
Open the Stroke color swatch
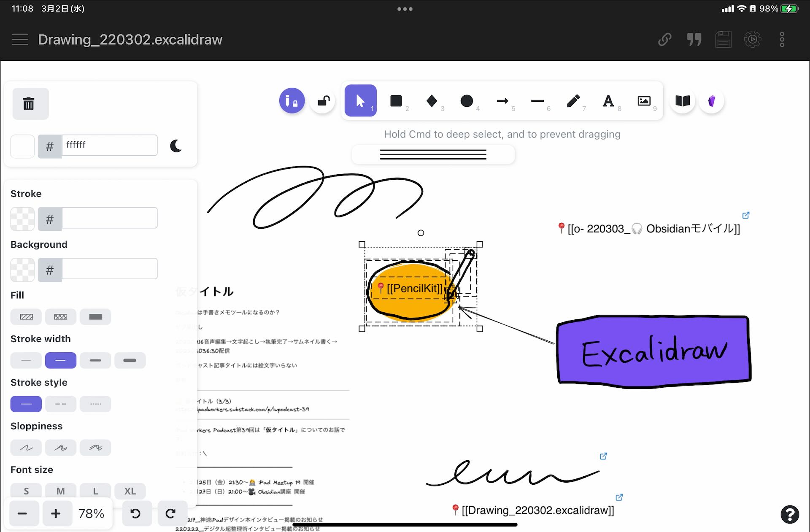click(x=22, y=219)
